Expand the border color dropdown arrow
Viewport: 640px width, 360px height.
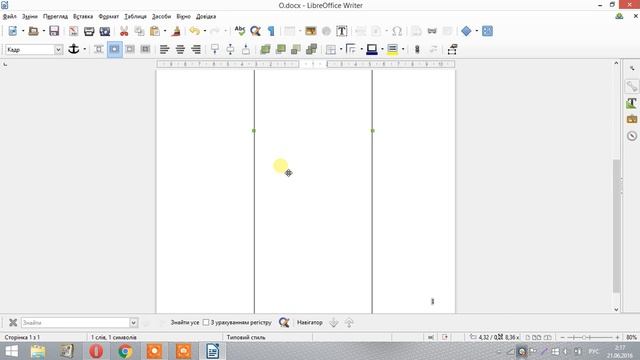tap(382, 49)
